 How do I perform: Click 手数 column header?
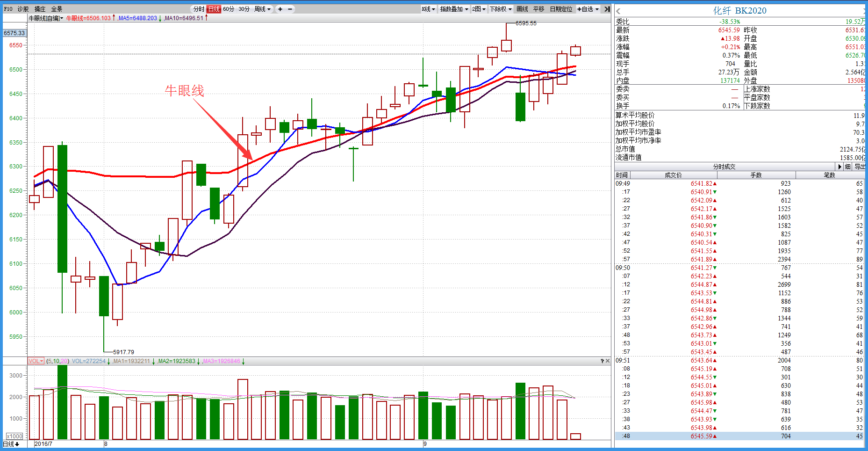(756, 175)
